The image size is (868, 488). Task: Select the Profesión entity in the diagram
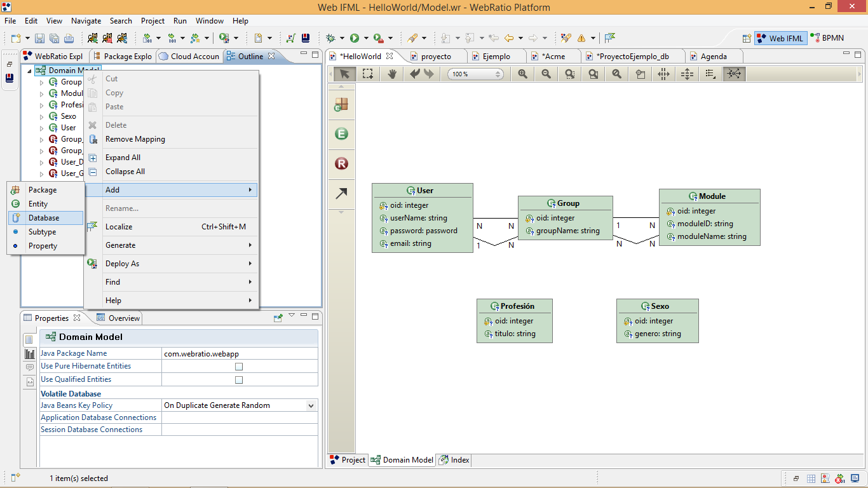click(515, 321)
